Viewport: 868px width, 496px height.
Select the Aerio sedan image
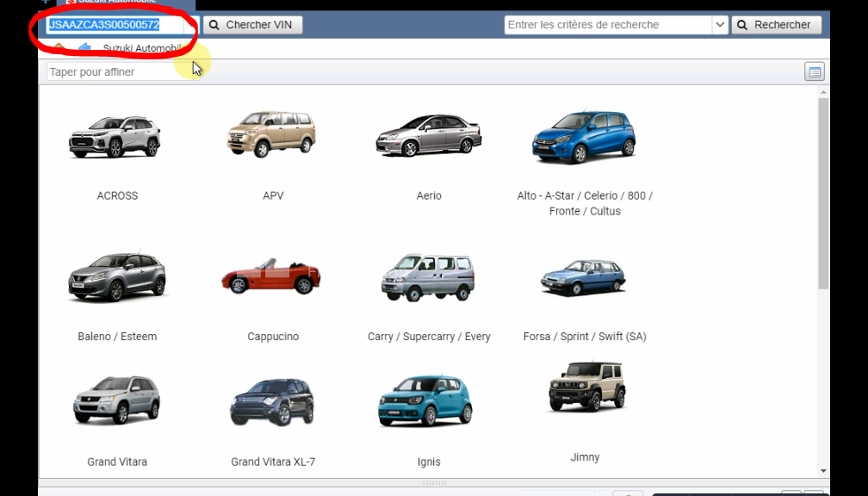pyautogui.click(x=429, y=136)
